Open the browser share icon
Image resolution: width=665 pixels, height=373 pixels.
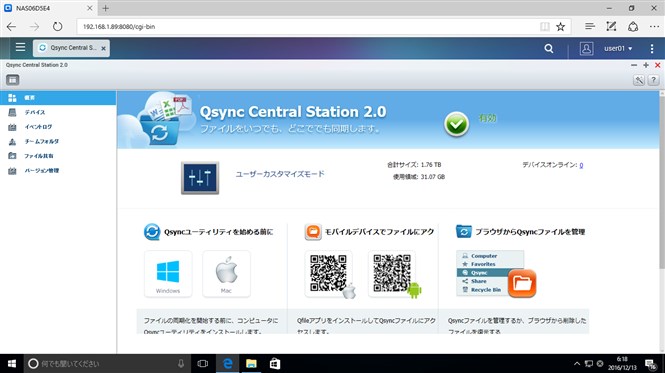(x=633, y=26)
